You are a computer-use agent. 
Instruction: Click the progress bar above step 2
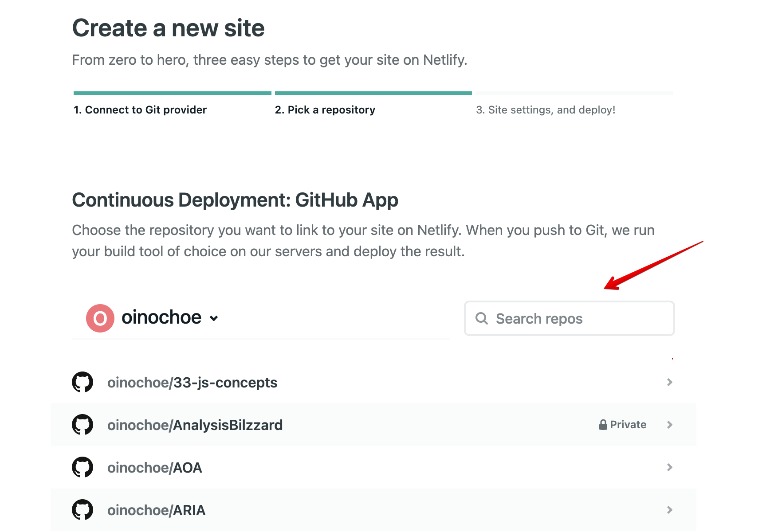[x=373, y=93]
